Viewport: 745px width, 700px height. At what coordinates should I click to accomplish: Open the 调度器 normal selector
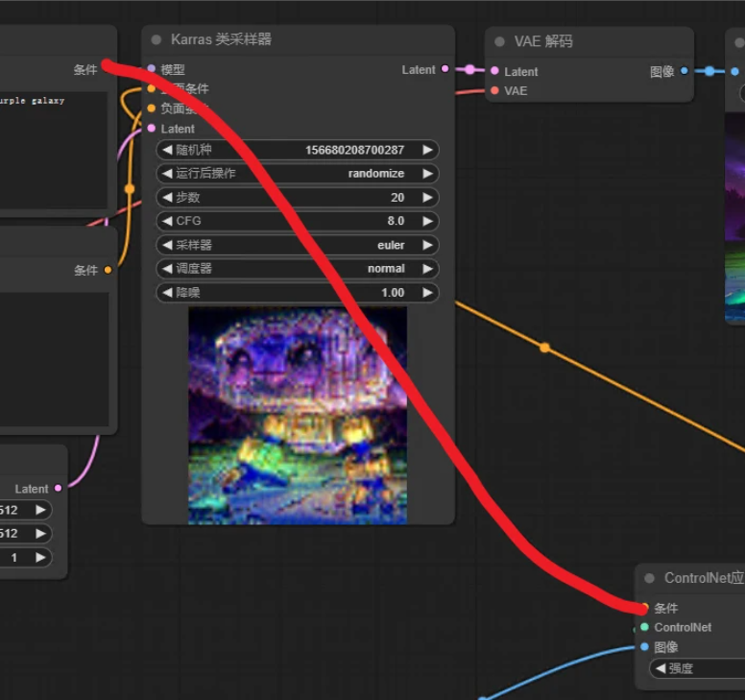tap(298, 269)
